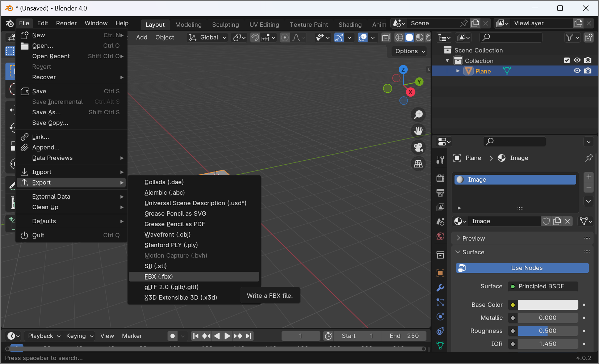The width and height of the screenshot is (599, 364).
Task: Hide Plane object eye icon
Action: 577,71
